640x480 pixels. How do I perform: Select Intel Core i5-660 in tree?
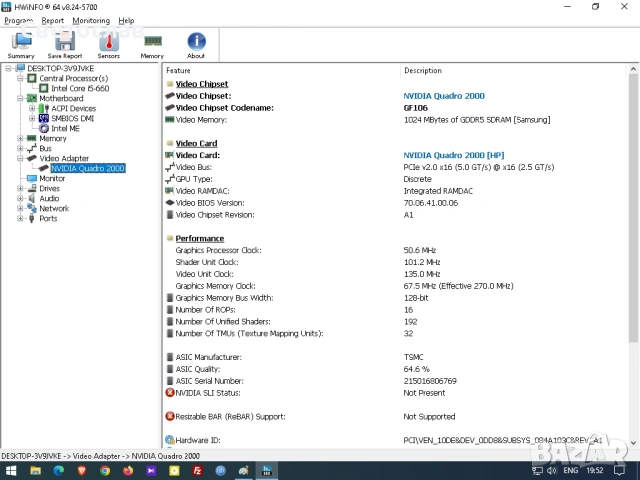coord(80,88)
